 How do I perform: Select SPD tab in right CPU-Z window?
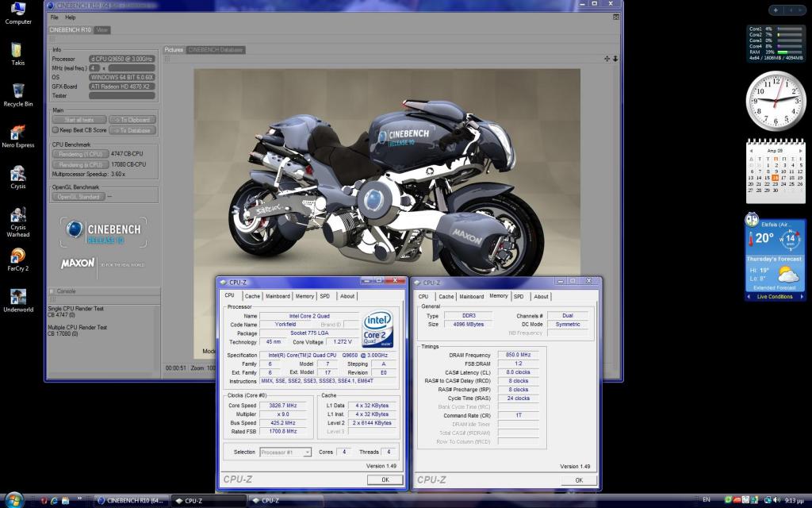point(519,297)
